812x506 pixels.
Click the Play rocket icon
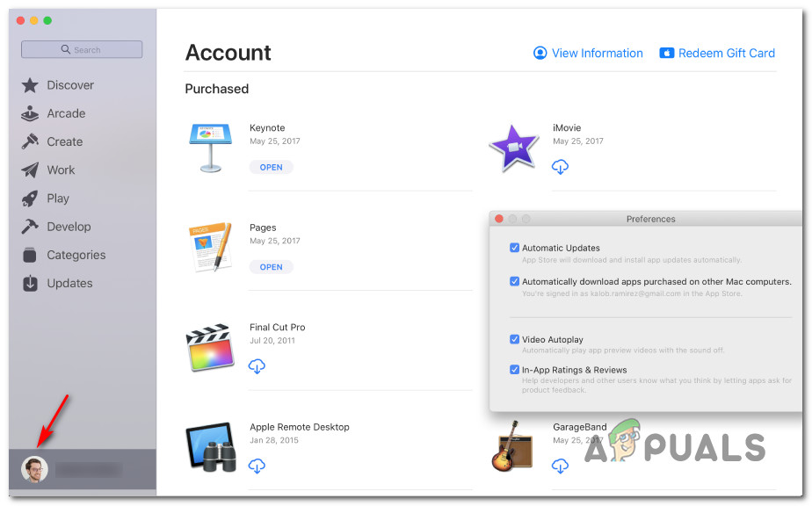click(30, 199)
